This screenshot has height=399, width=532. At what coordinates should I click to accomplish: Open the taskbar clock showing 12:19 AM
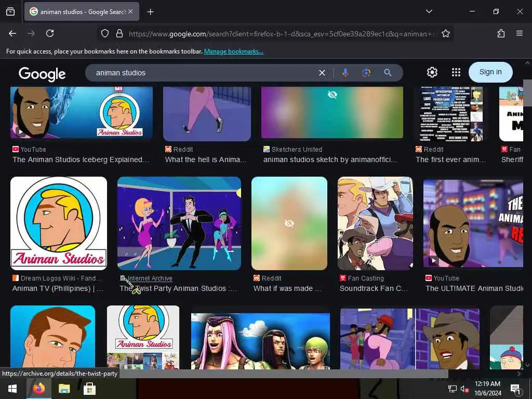tap(487, 389)
